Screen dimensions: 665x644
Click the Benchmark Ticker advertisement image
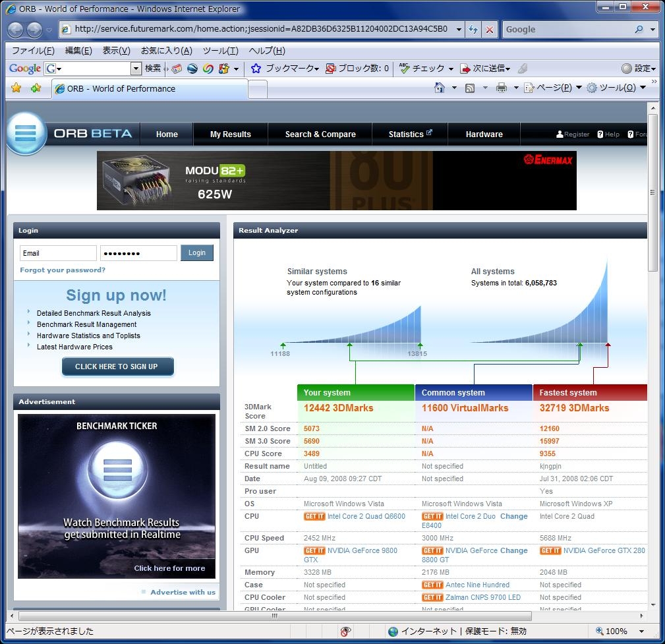[x=117, y=496]
